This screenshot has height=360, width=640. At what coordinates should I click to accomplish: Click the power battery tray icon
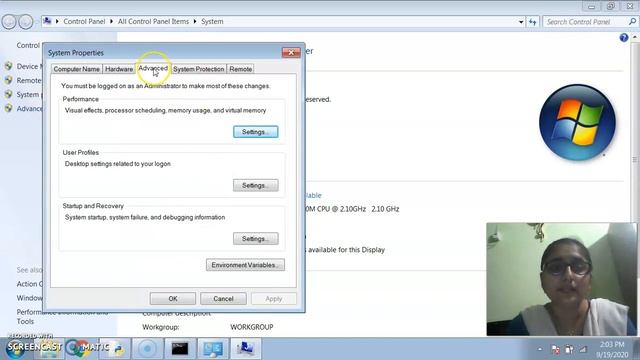pyautogui.click(x=569, y=349)
